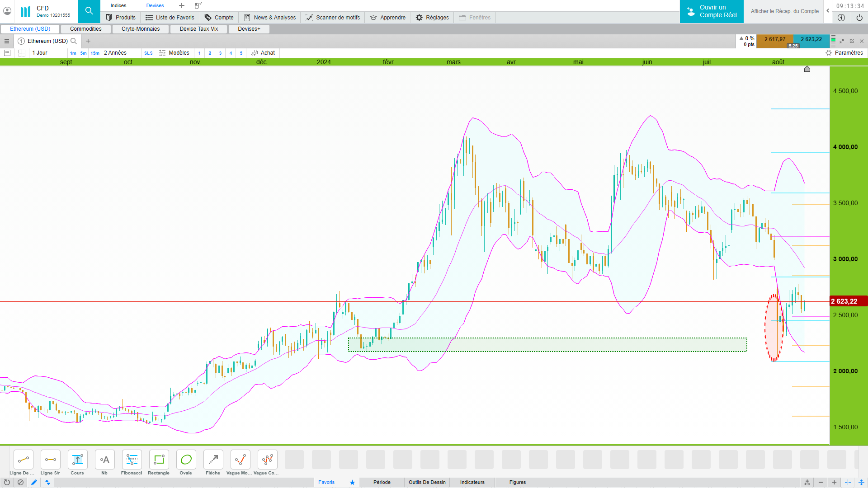
Task: Click the pencil edit icon in bottom bar
Action: pos(34,483)
